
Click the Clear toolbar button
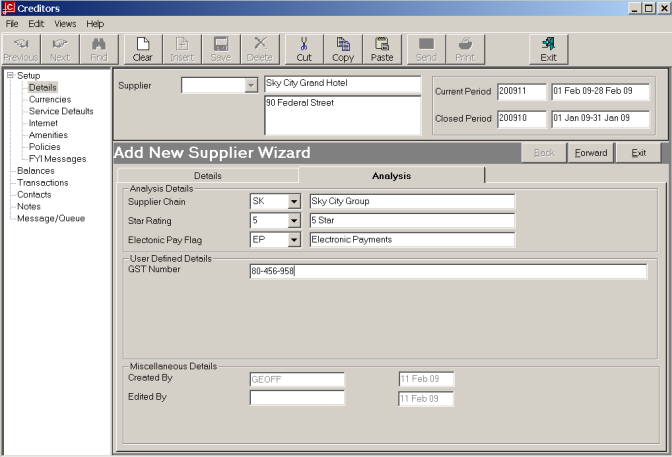(x=143, y=49)
